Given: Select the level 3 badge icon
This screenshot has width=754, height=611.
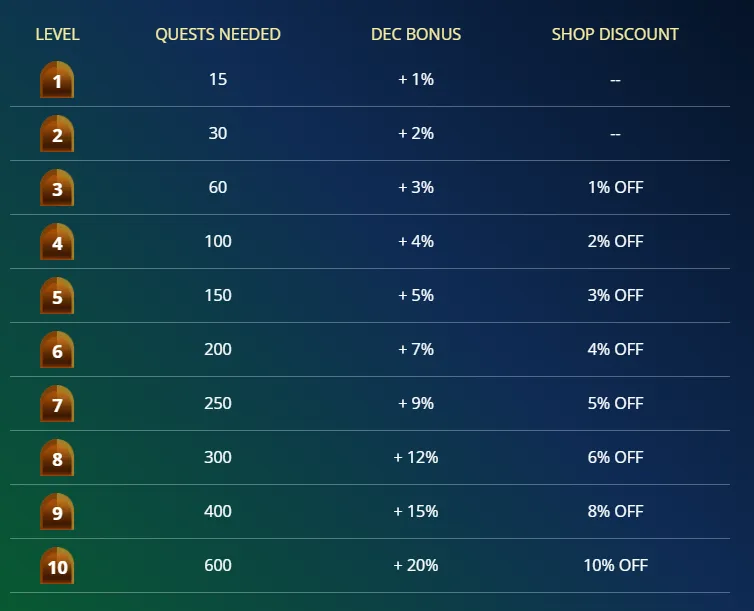Looking at the screenshot, I should (x=57, y=187).
